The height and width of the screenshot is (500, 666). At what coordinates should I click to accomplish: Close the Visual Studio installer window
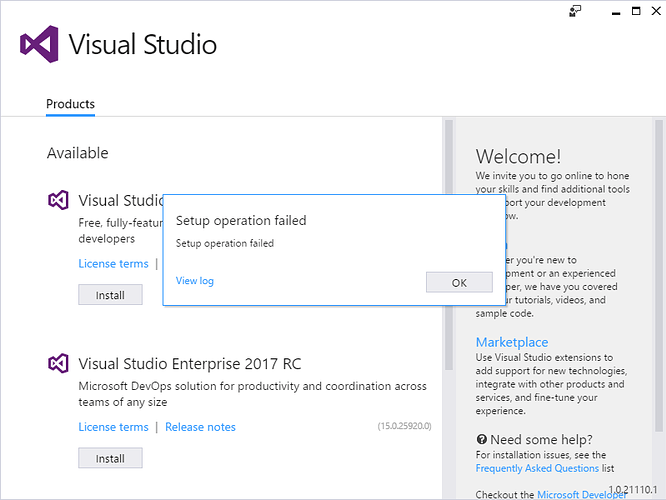pyautogui.click(x=656, y=11)
